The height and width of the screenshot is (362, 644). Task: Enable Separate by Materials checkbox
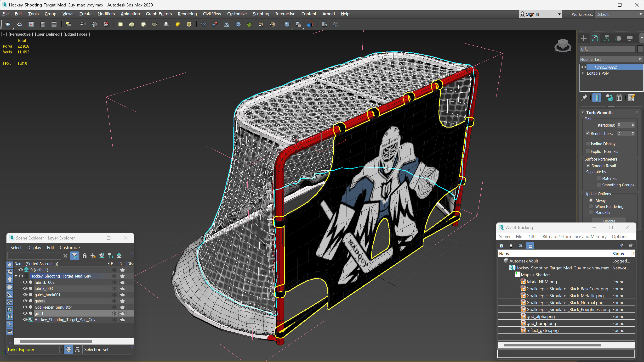pyautogui.click(x=599, y=178)
